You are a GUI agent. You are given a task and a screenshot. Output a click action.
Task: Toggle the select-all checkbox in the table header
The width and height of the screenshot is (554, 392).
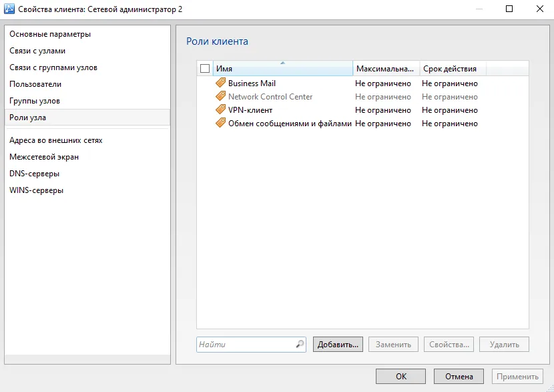[205, 69]
